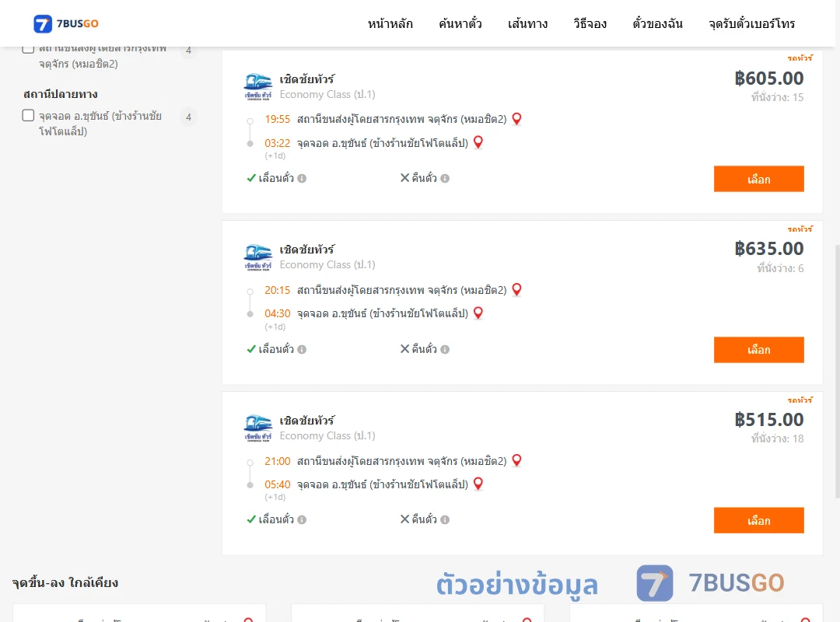Show เลื่อนตั๋ว info icon on ฿635.00 trip
The width and height of the screenshot is (840, 622).
[302, 349]
